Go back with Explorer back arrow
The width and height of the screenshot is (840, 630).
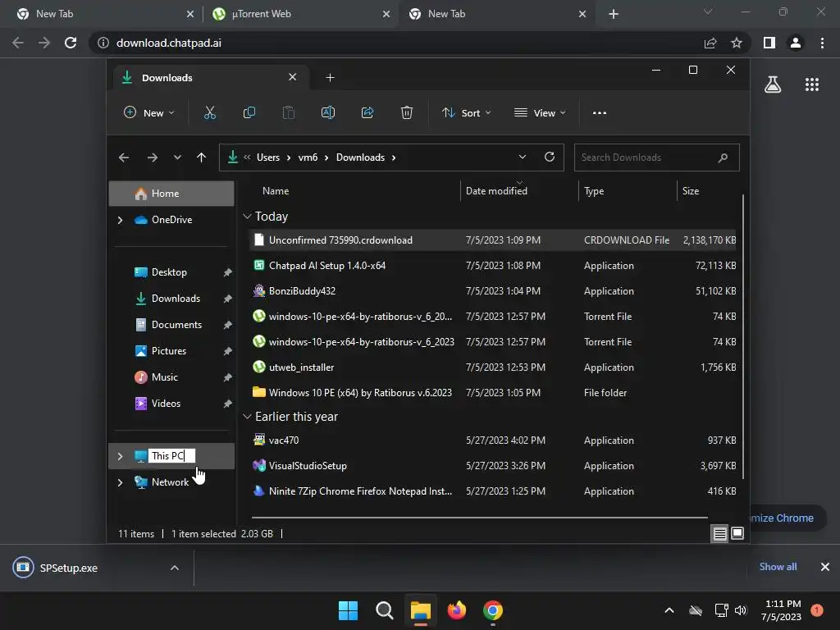[124, 157]
